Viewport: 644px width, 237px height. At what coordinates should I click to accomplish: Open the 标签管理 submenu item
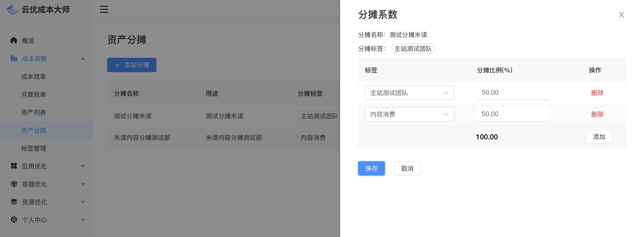[46, 148]
